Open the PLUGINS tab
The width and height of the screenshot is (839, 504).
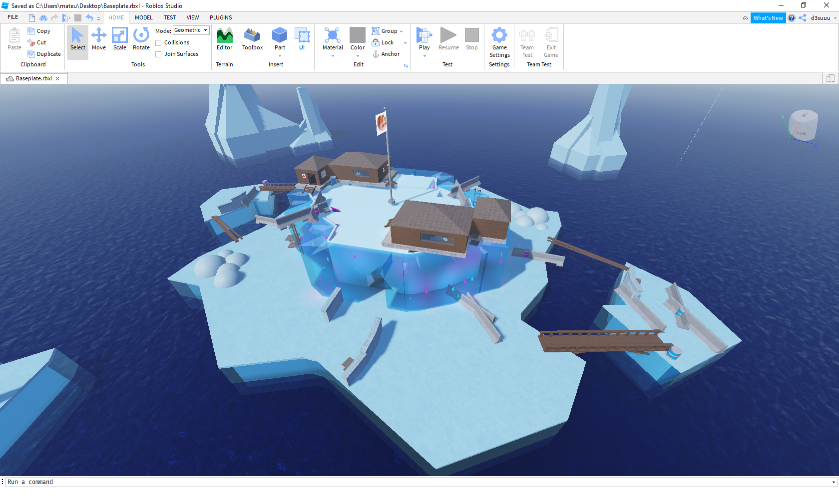tap(221, 17)
